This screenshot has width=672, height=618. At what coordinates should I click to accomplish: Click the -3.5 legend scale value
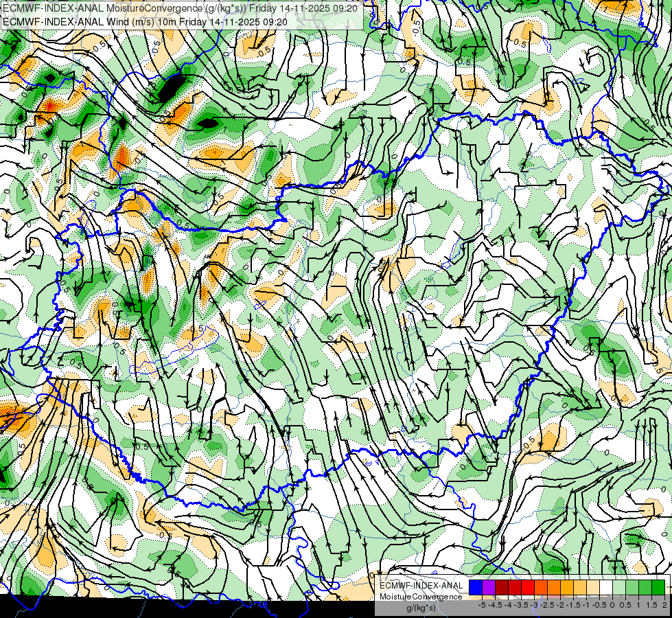[521, 605]
